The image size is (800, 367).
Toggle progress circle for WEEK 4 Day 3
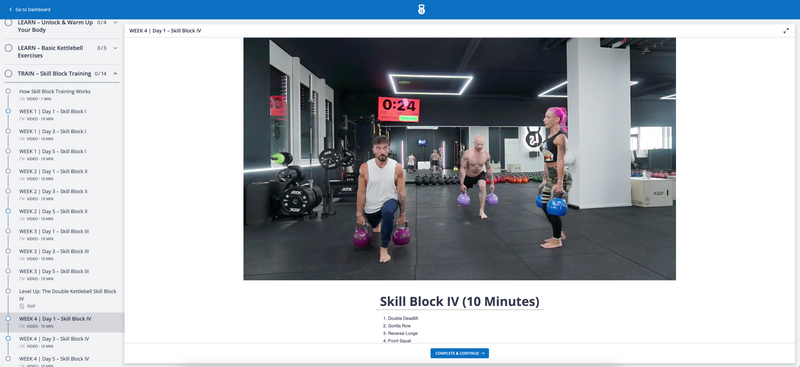point(8,338)
